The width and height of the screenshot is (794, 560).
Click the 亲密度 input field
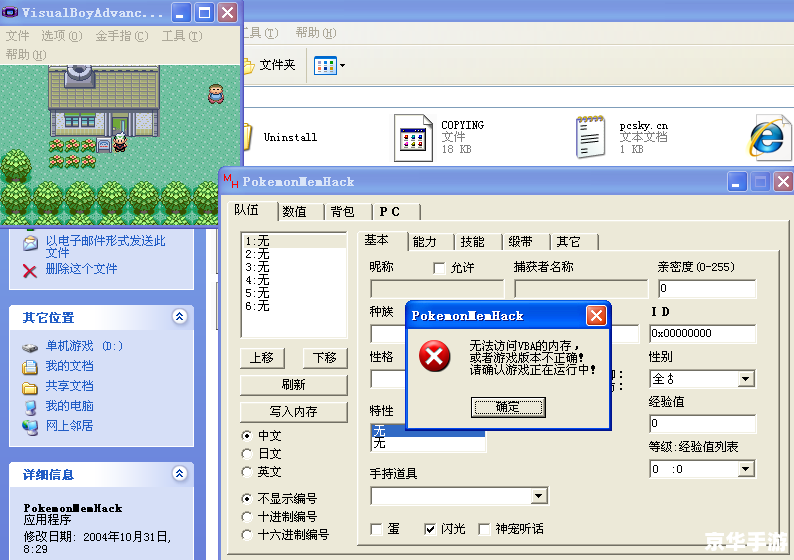coord(707,289)
